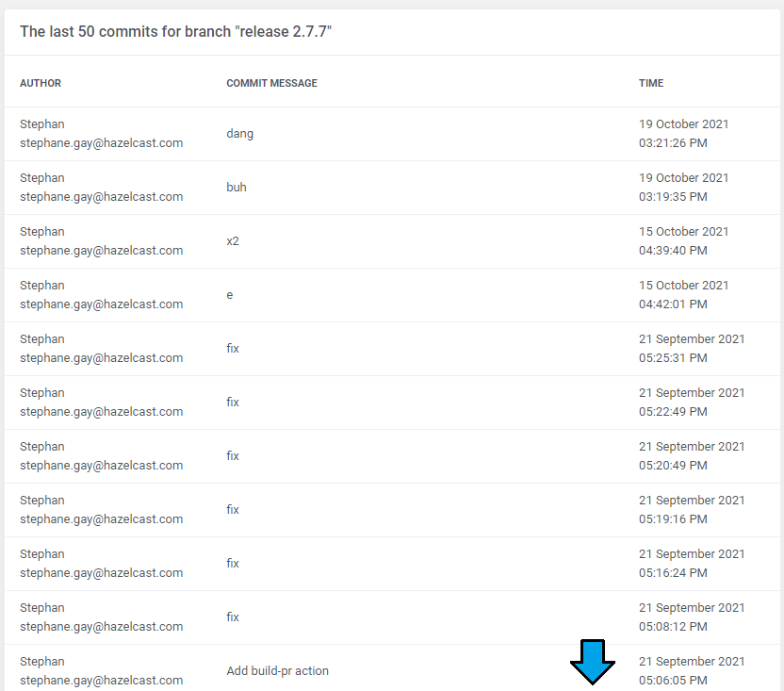This screenshot has height=691, width=784.
Task: Click the 05:22:49 PM timestamp
Action: [673, 412]
